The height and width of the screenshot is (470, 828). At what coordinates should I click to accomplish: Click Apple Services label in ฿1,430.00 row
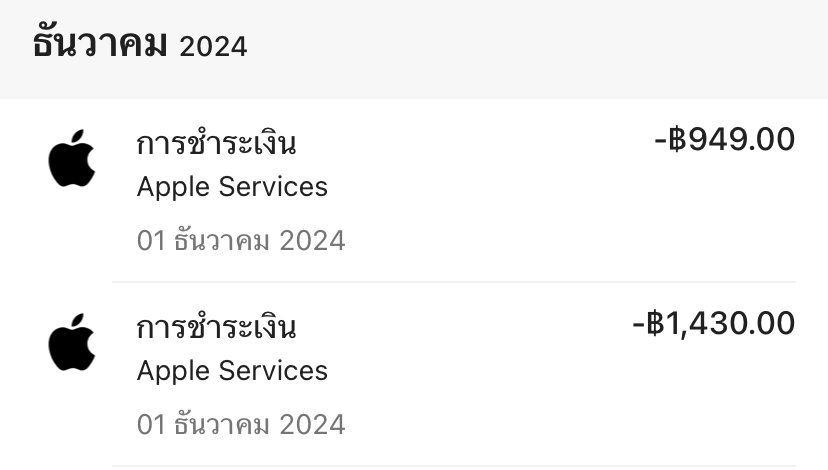[x=232, y=371]
